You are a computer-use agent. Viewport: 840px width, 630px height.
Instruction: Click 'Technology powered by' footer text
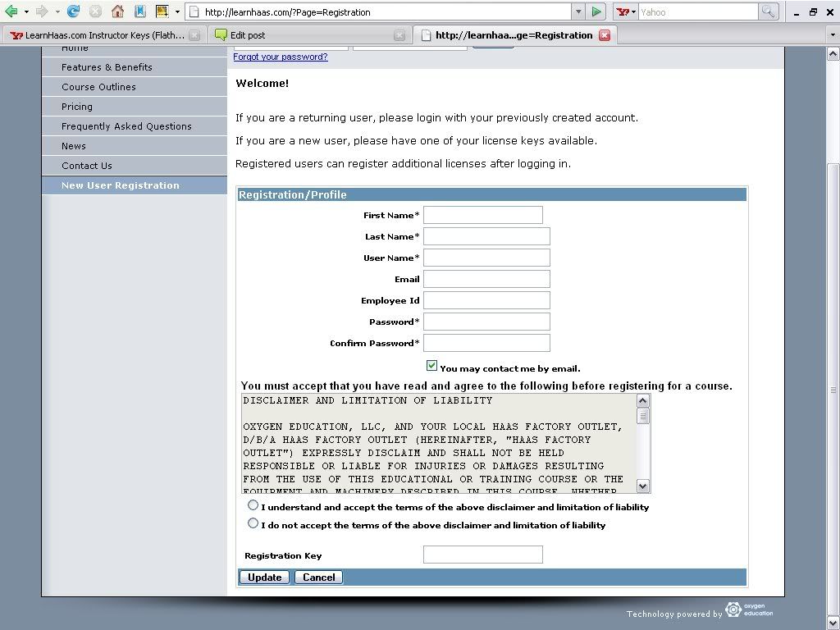[674, 614]
